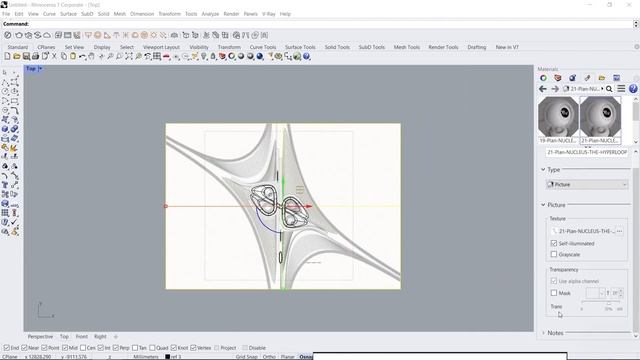
Task: Open the material breadcrumb dropdown arrow
Action: (602, 89)
